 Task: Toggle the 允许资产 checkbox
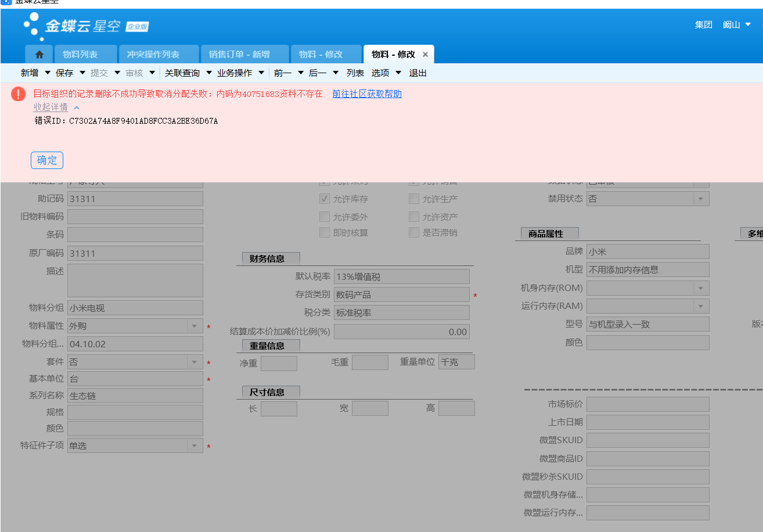414,217
